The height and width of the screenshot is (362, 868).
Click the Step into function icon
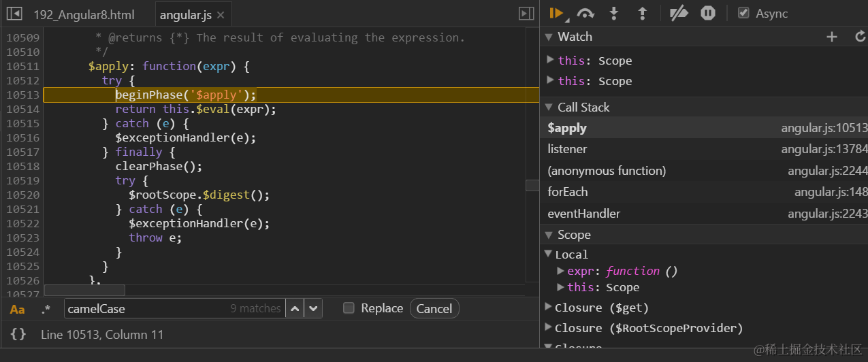pos(614,13)
